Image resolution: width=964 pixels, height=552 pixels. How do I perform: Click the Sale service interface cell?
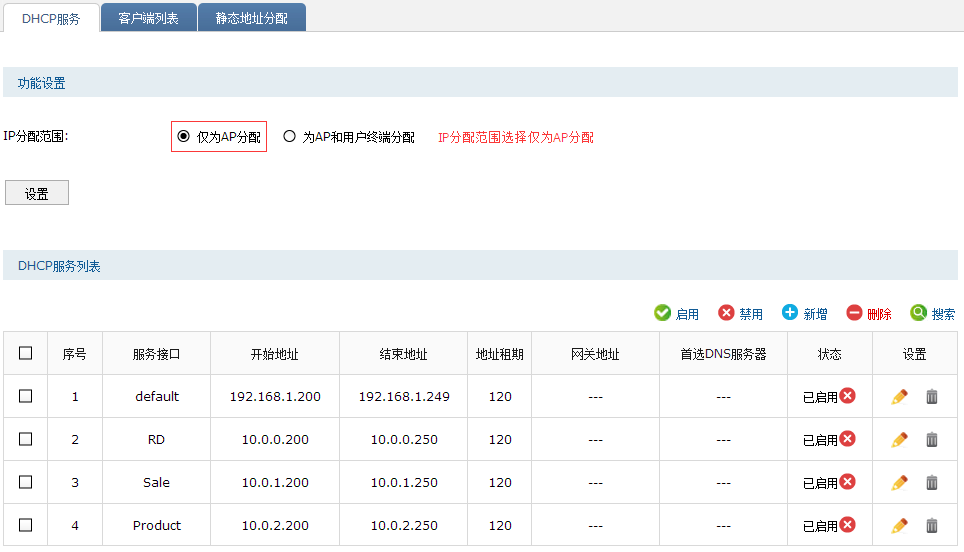coord(156,483)
